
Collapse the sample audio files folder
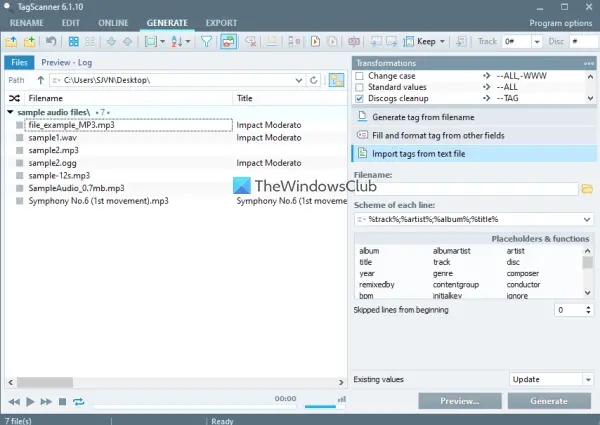click(10, 112)
